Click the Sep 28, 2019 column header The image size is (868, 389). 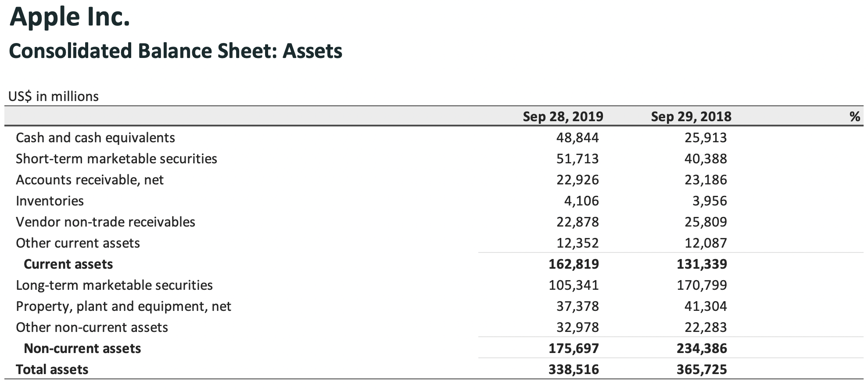click(x=563, y=116)
